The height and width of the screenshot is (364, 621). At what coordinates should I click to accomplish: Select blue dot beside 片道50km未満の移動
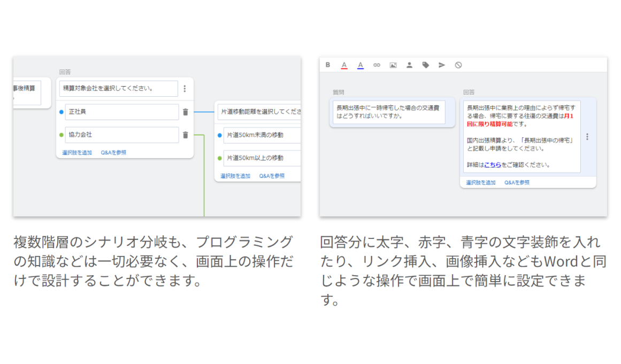[x=220, y=135]
